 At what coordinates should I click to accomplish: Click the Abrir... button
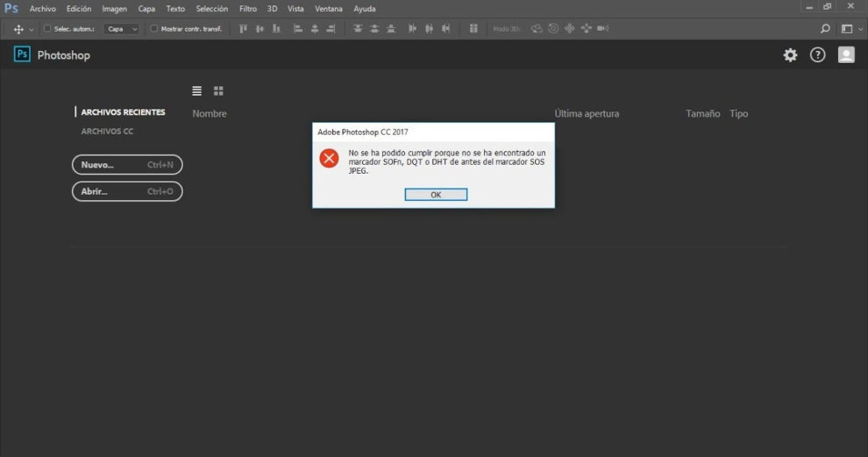point(127,191)
